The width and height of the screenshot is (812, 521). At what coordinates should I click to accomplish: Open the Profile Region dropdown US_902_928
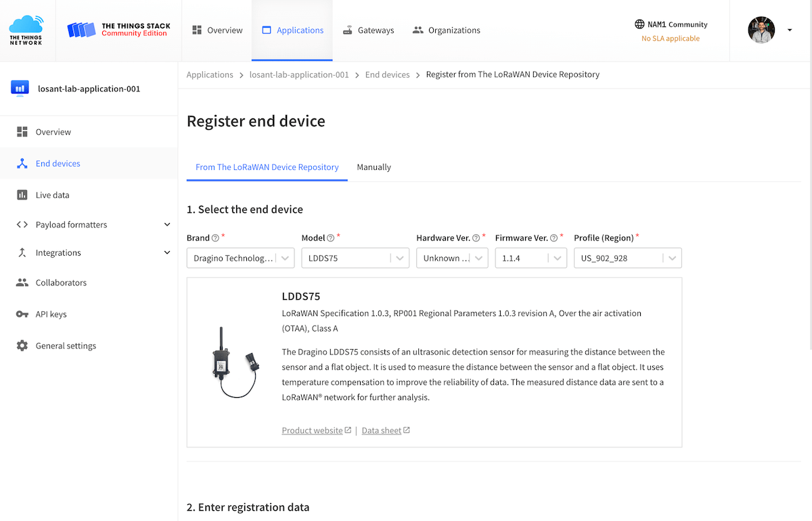628,258
